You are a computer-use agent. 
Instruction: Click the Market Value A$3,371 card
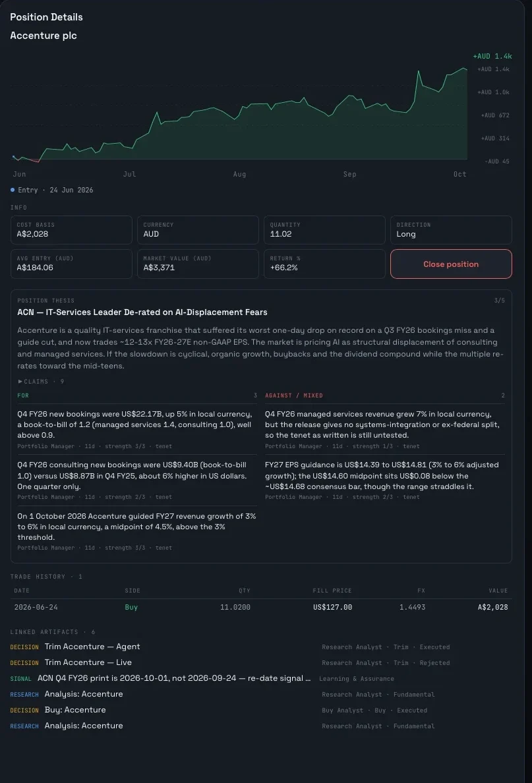tap(198, 264)
